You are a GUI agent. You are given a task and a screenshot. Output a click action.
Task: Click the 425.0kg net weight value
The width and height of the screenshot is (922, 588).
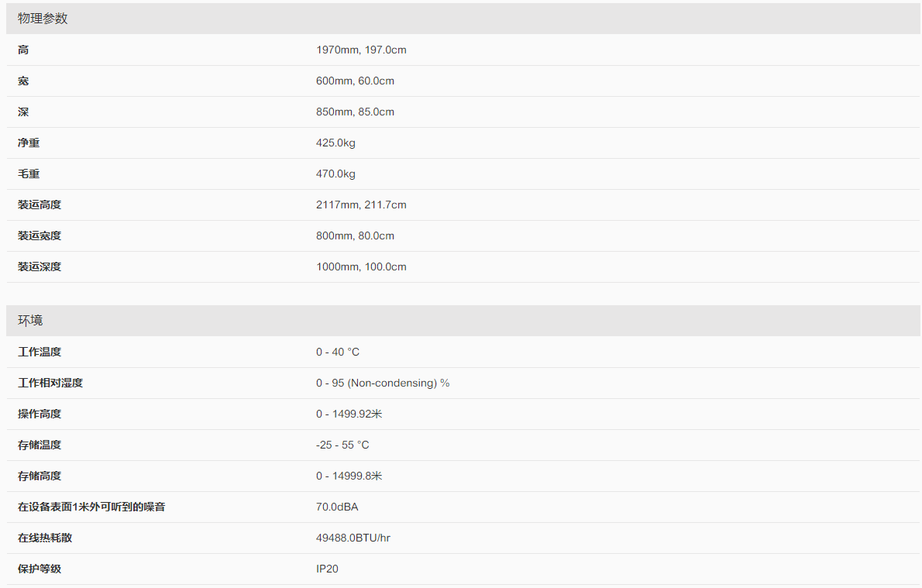tap(335, 143)
